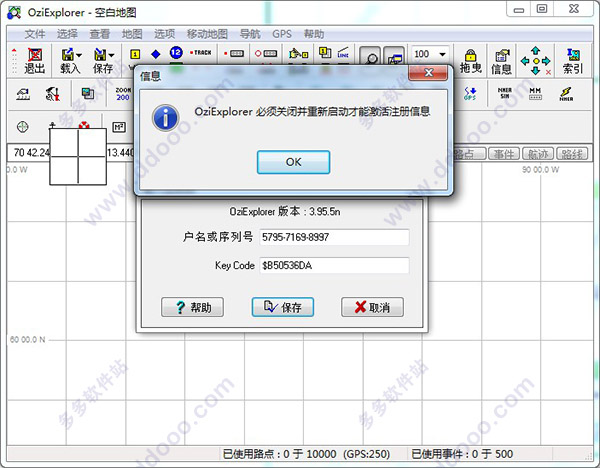Select the blue diamond event tool
600x468 pixels.
click(156, 54)
